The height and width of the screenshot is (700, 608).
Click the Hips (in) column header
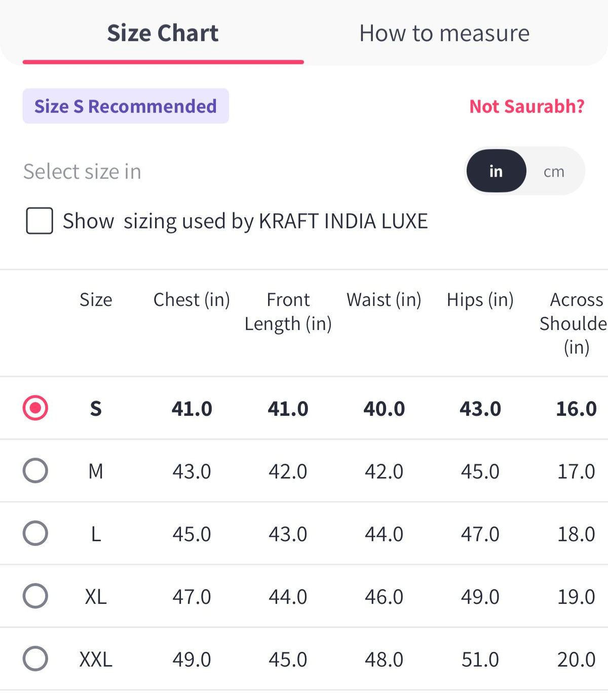[x=480, y=300]
